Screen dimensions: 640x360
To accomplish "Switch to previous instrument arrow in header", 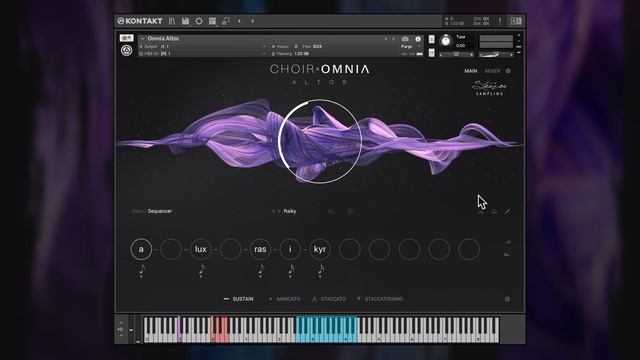I will tap(386, 39).
